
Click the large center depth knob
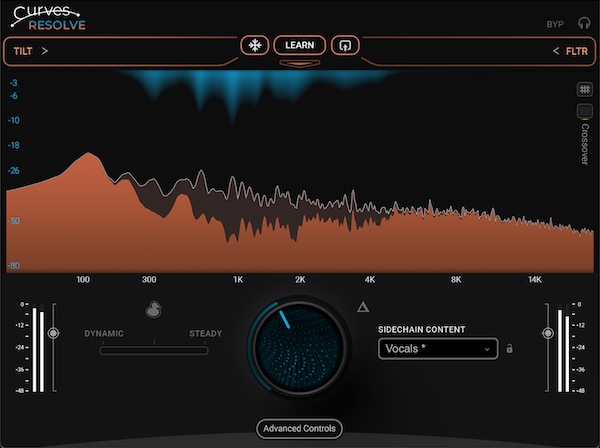(299, 347)
